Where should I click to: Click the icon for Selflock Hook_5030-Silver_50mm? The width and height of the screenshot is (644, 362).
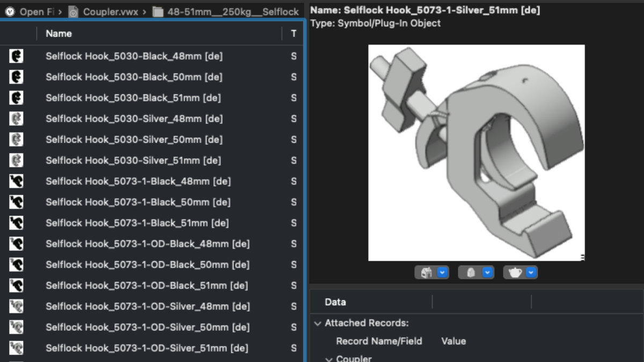tap(16, 139)
